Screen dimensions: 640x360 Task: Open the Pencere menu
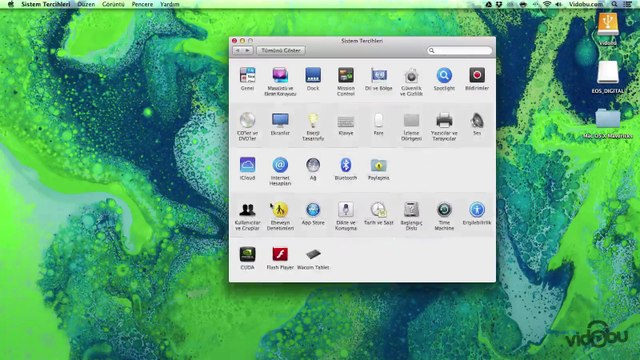tap(142, 4)
